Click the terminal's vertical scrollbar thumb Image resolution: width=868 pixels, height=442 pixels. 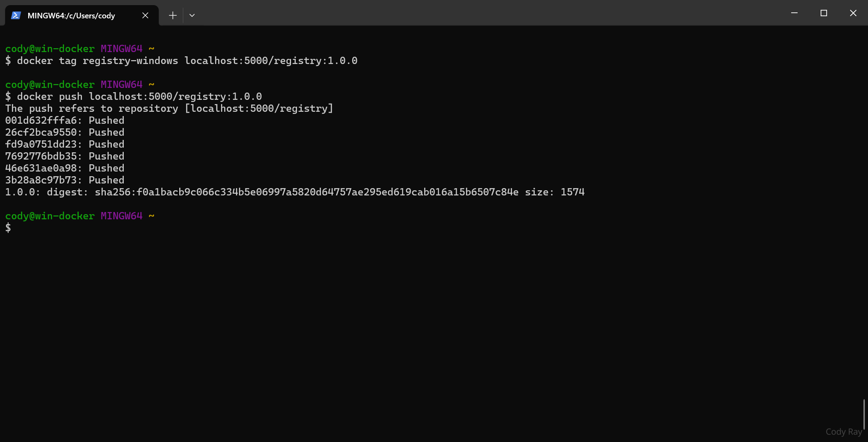[x=864, y=414]
